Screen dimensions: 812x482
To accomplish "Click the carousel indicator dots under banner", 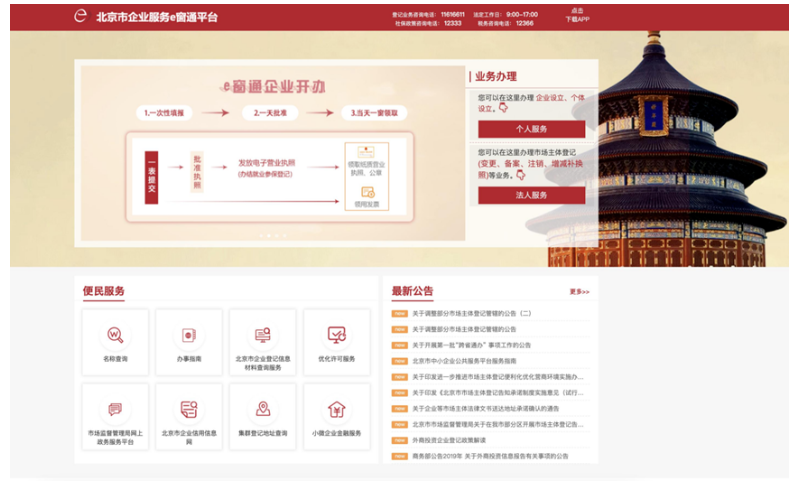I will 271,237.
